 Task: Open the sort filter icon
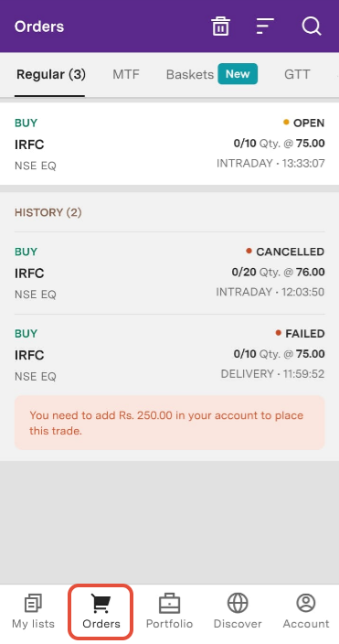265,27
